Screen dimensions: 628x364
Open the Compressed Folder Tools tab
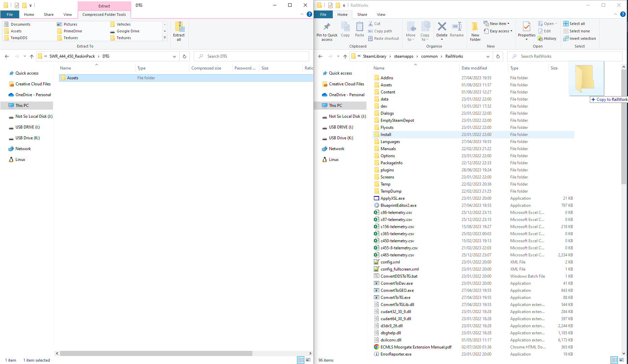point(104,15)
